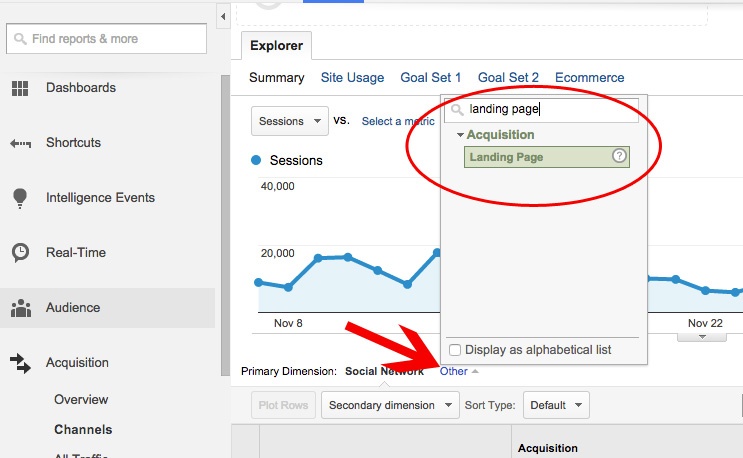
Task: Switch to the Site Usage tab
Action: click(352, 77)
